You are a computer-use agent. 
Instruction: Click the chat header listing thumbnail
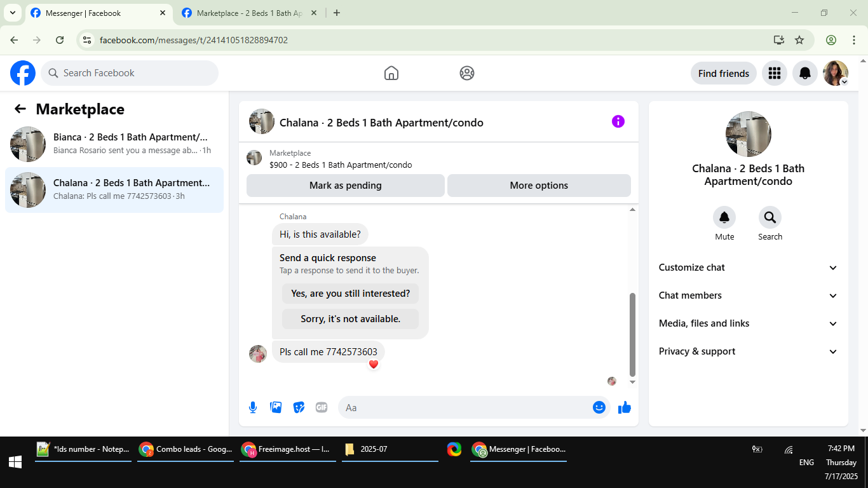click(262, 121)
